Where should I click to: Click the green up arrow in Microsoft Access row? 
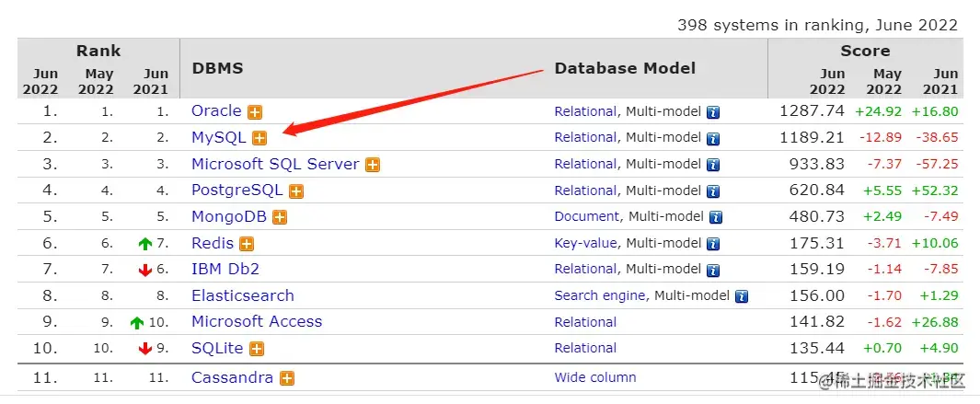(x=137, y=323)
